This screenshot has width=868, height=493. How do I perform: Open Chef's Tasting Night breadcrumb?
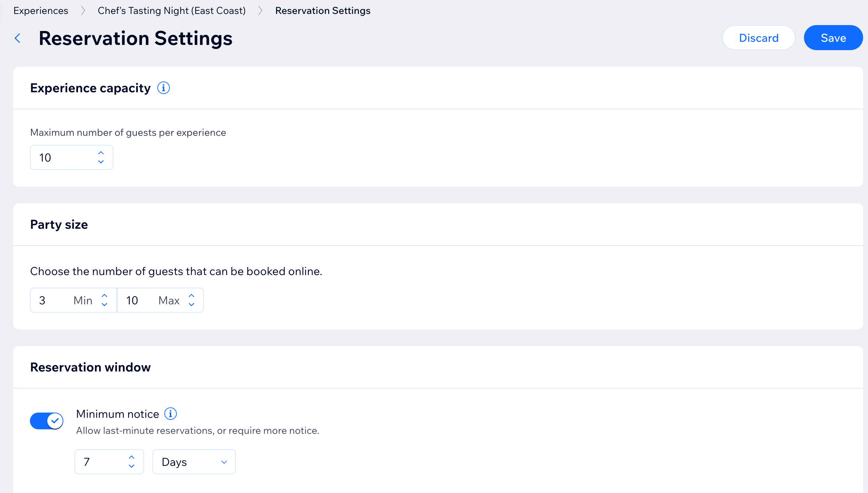click(172, 11)
